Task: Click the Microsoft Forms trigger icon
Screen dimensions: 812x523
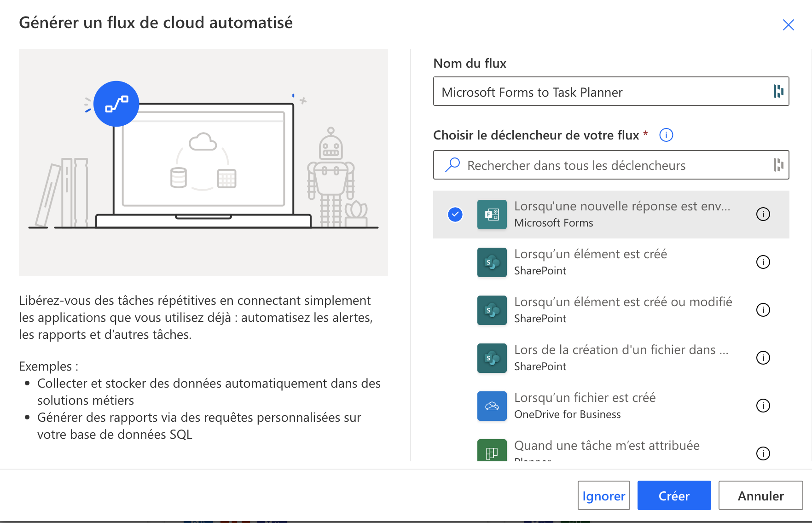Action: click(492, 215)
